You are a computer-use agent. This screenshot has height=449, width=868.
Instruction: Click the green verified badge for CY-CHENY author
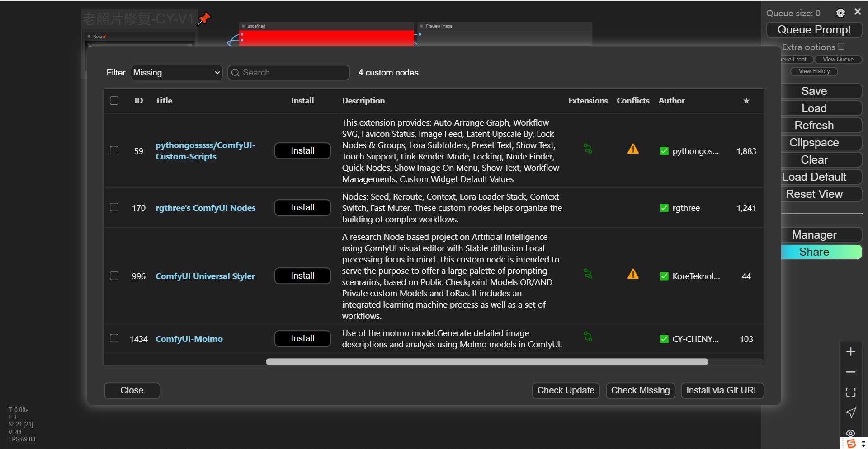pyautogui.click(x=664, y=339)
